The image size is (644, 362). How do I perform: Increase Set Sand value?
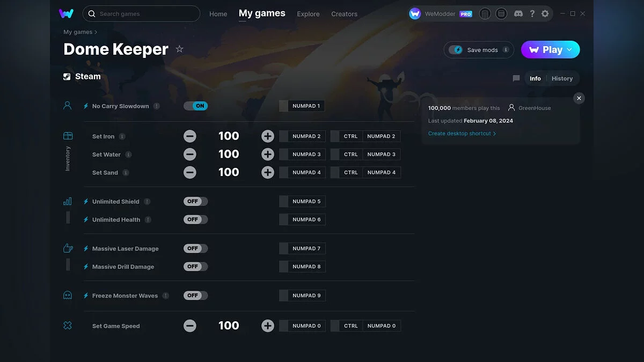coord(268,173)
